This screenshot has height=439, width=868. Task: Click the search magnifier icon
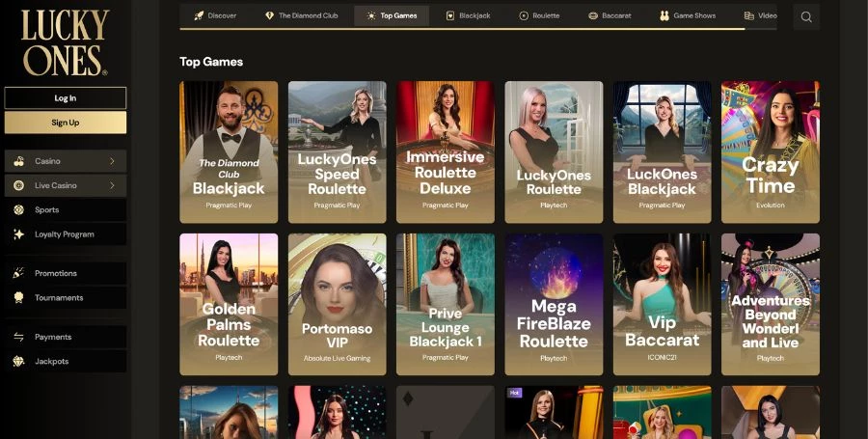tap(806, 17)
